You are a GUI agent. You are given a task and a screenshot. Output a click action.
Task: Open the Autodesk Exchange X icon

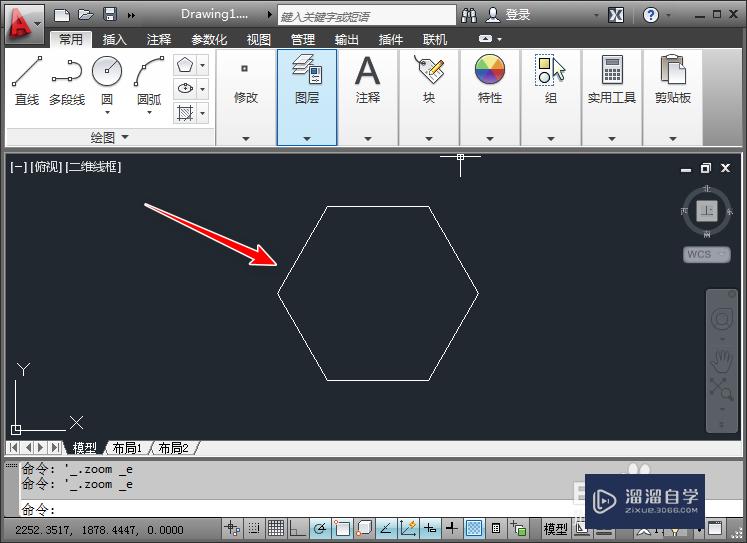click(x=616, y=15)
